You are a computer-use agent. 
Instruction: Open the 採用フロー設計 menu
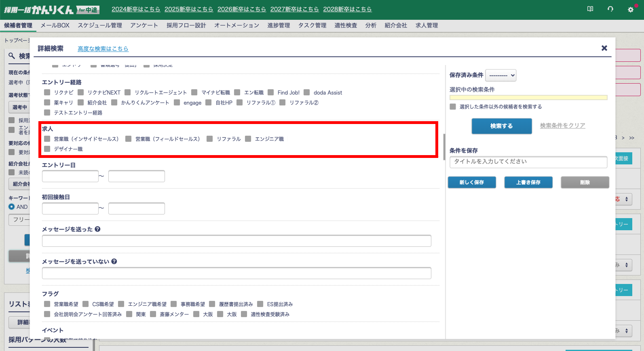tap(186, 25)
